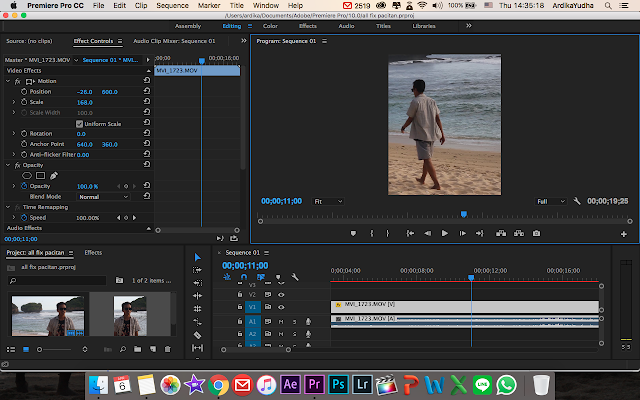The width and height of the screenshot is (640, 400).
Task: Export frame with the camera icon
Action: pos(536,233)
